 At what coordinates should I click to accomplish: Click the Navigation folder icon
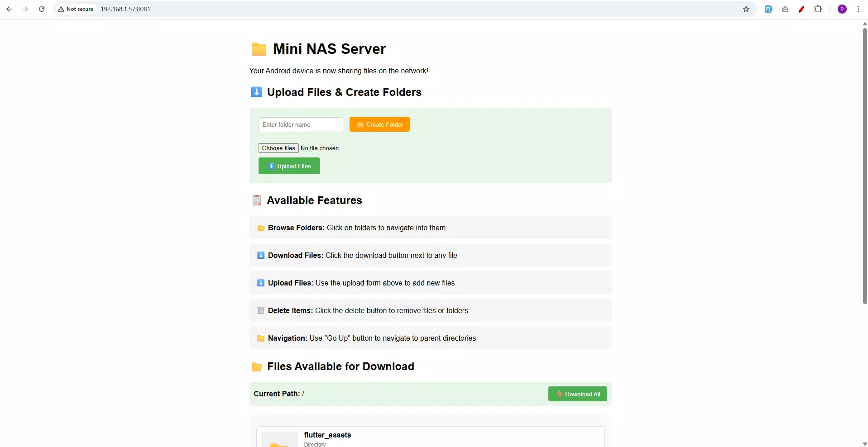tap(261, 338)
